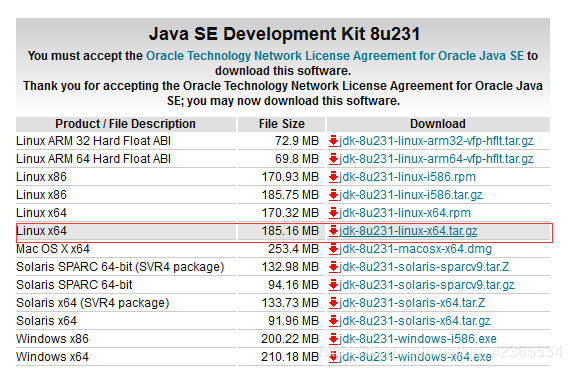This screenshot has width=572, height=370.
Task: Click the 253.4 MB file size cell
Action: pyautogui.click(x=294, y=249)
